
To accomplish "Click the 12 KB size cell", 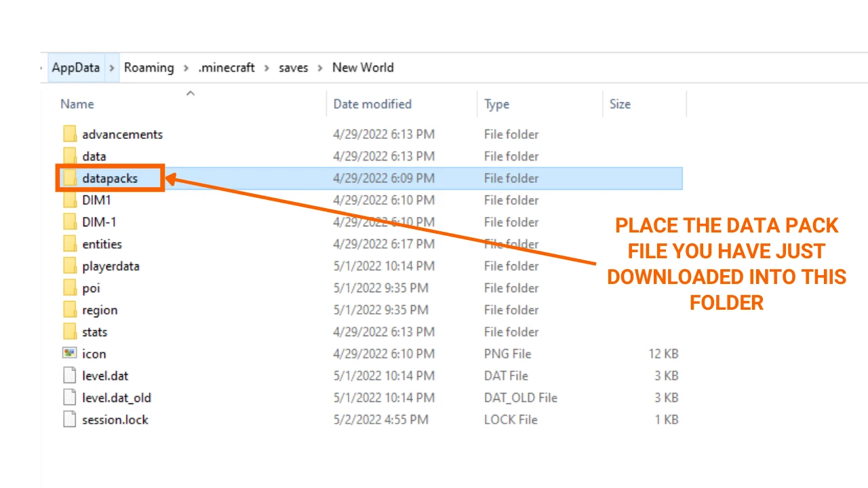I will tap(663, 353).
